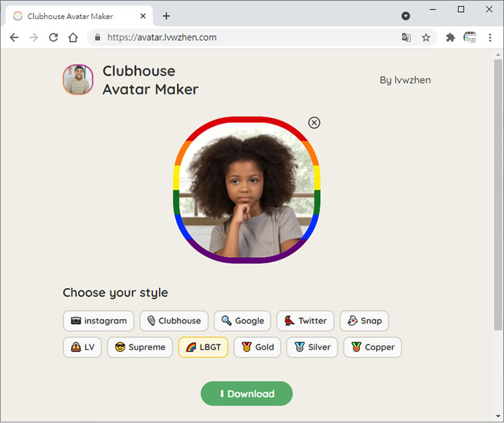This screenshot has height=423, width=504.
Task: Choose the Silver medal style
Action: coord(312,347)
